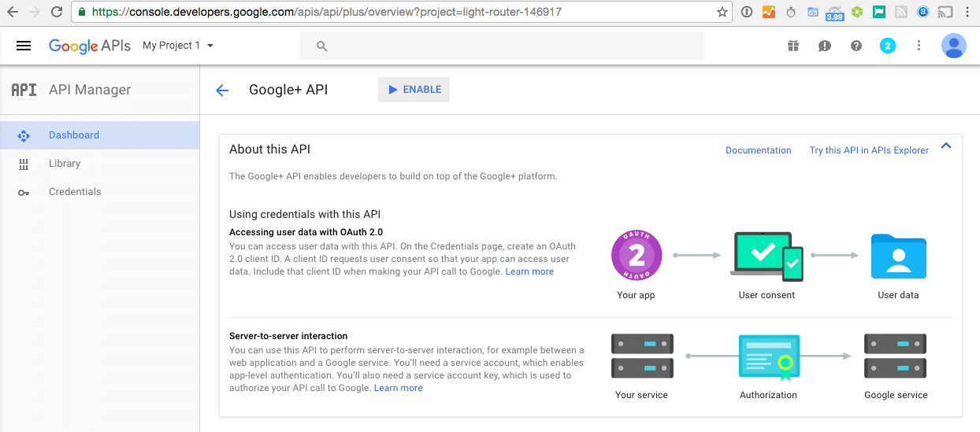Viewport: 980px width, 432px height.
Task: Open the user account avatar
Action: [954, 46]
